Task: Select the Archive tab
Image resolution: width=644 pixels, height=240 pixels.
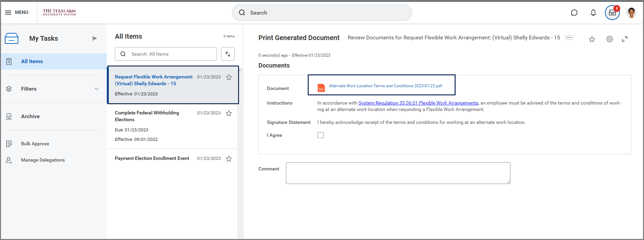Action: [x=30, y=116]
